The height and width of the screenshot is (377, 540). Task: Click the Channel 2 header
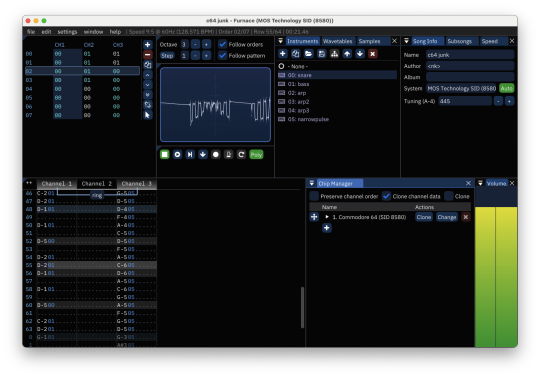[97, 184]
